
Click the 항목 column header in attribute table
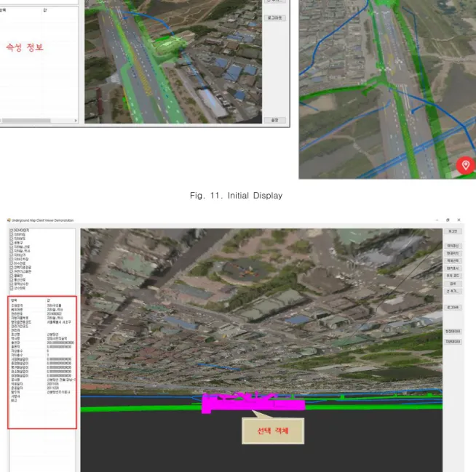(14, 300)
